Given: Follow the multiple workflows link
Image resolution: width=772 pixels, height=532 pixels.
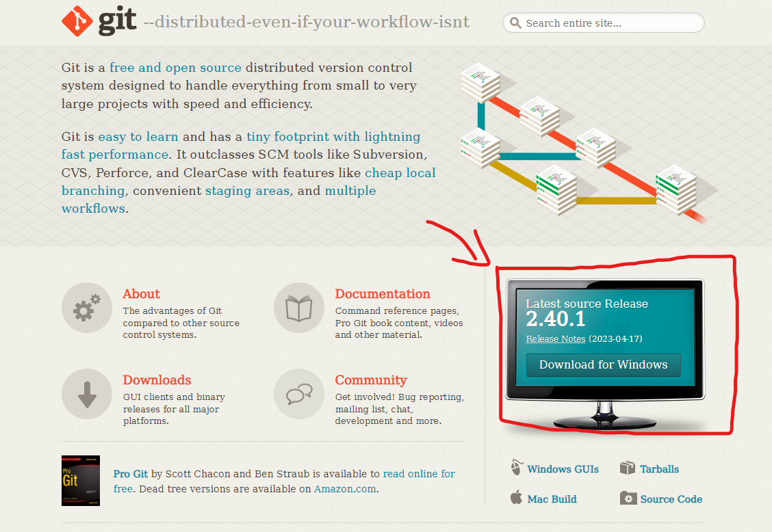Looking at the screenshot, I should [350, 191].
